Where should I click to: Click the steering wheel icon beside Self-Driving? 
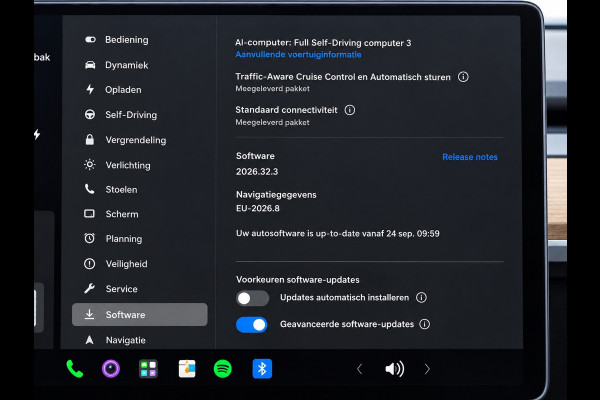[x=90, y=114]
